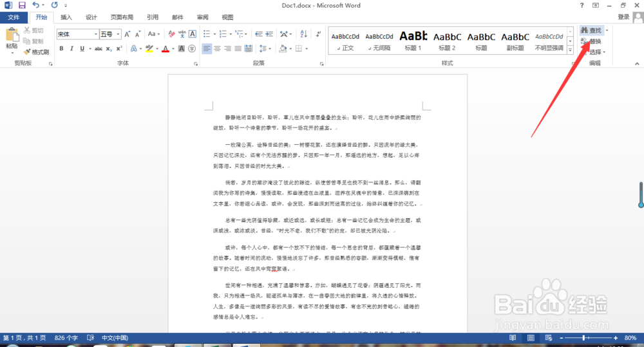Viewport: 644px width, 347px height.
Task: Center align text
Action: coord(217,48)
